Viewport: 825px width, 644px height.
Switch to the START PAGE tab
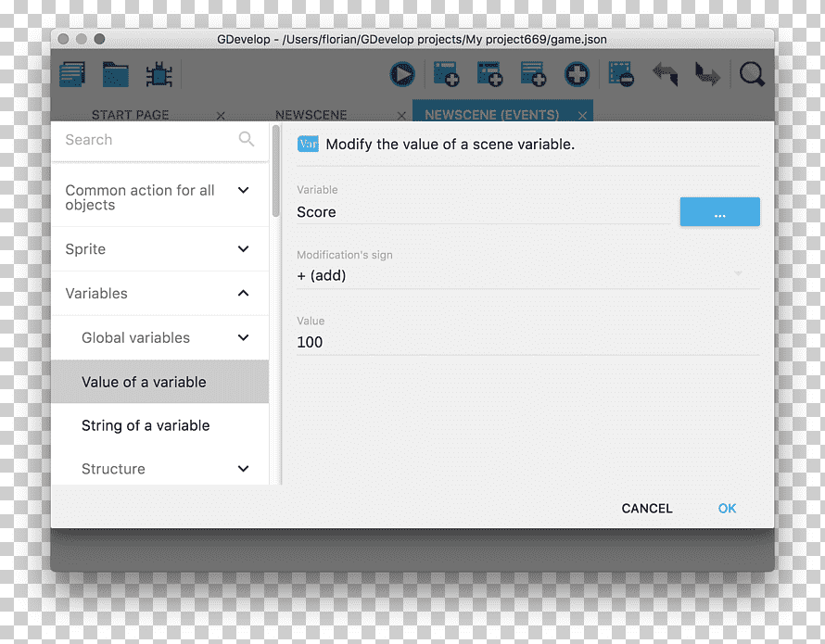coord(131,115)
